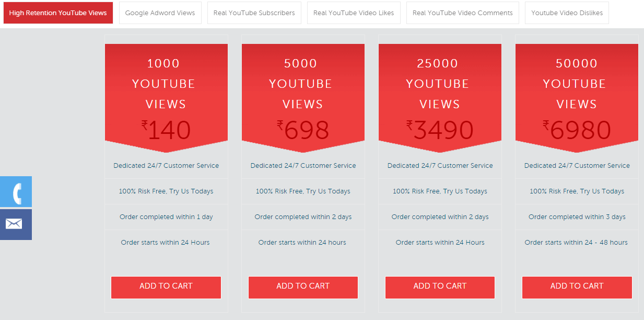644x320 pixels.
Task: Open the Google Adword Views tab
Action: (160, 13)
